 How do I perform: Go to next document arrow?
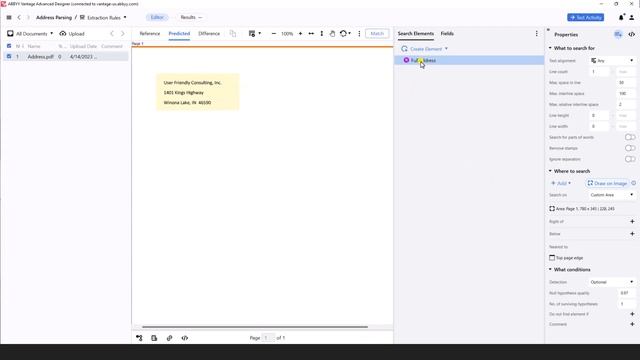click(122, 33)
